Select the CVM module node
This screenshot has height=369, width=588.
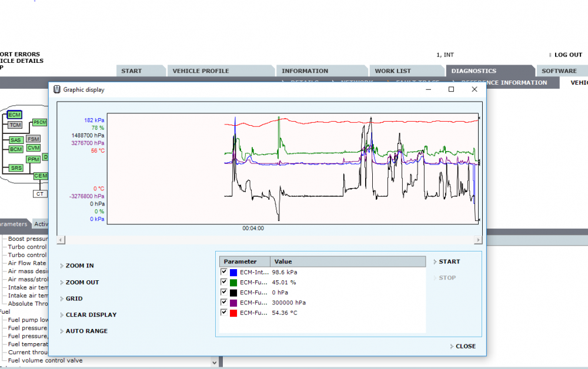coord(34,147)
